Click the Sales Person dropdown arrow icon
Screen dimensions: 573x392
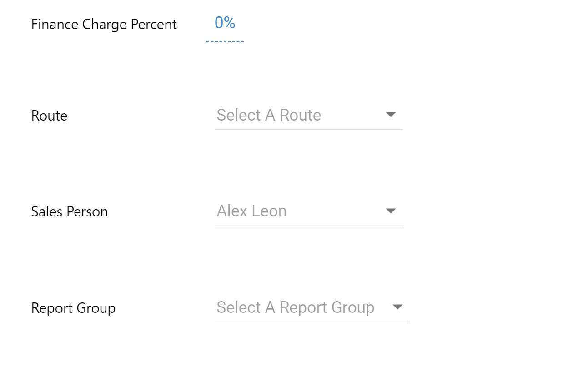(391, 211)
